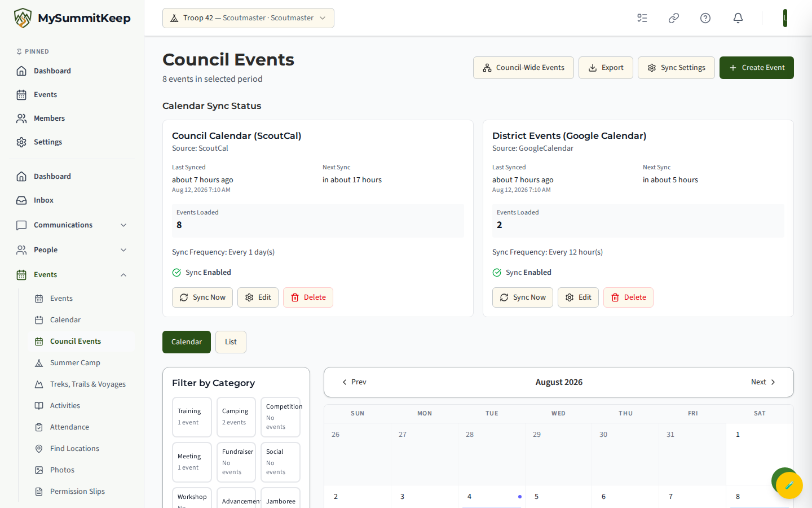Open Sync Settings
This screenshot has height=508, width=812.
coord(676,68)
